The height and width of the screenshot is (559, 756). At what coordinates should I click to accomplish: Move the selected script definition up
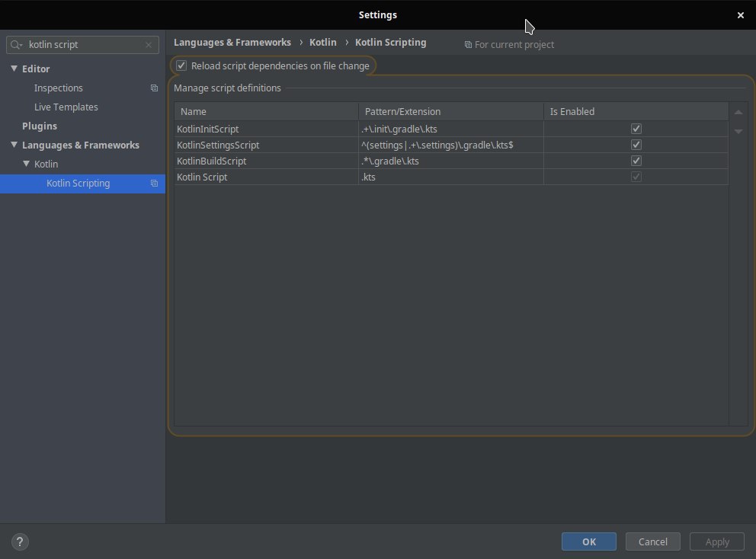[x=738, y=112]
